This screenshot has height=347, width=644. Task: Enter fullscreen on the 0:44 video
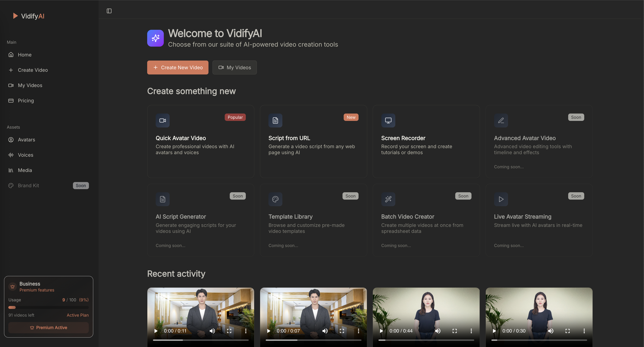click(x=454, y=331)
